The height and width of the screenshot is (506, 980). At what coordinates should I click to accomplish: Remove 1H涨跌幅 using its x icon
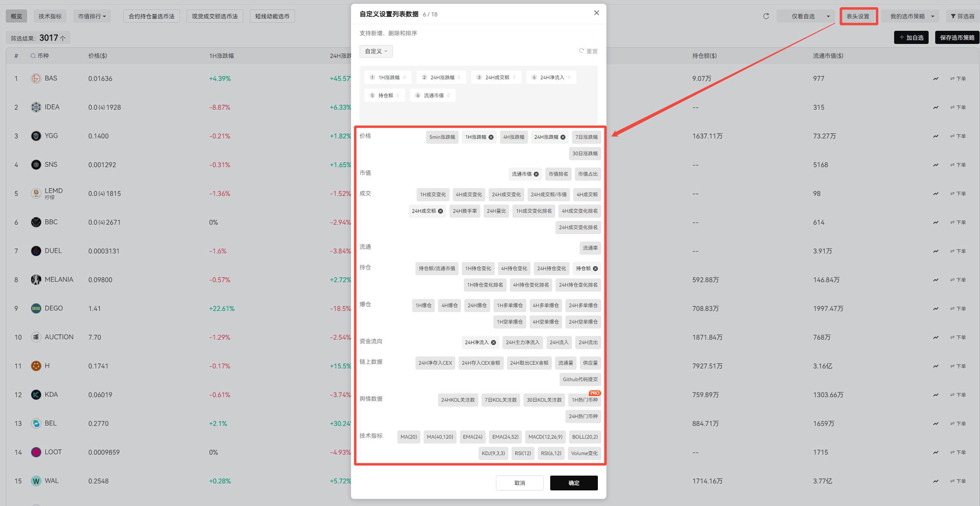point(491,137)
